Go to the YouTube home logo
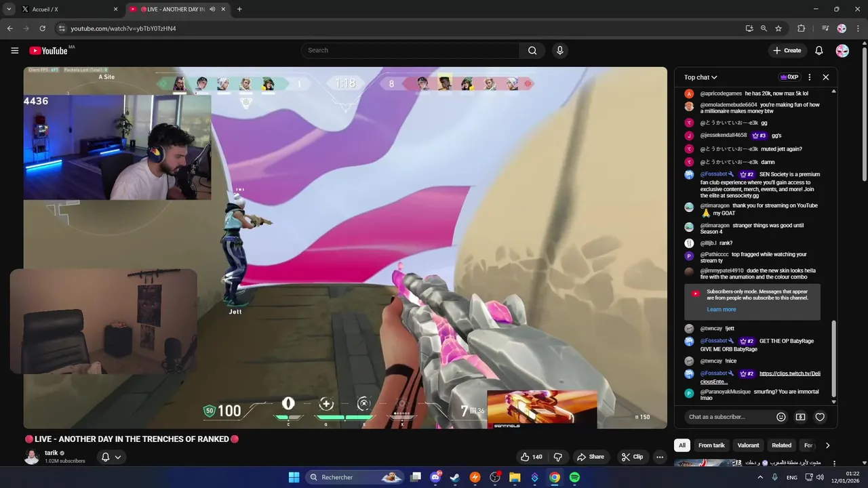This screenshot has height=488, width=868. (x=48, y=50)
